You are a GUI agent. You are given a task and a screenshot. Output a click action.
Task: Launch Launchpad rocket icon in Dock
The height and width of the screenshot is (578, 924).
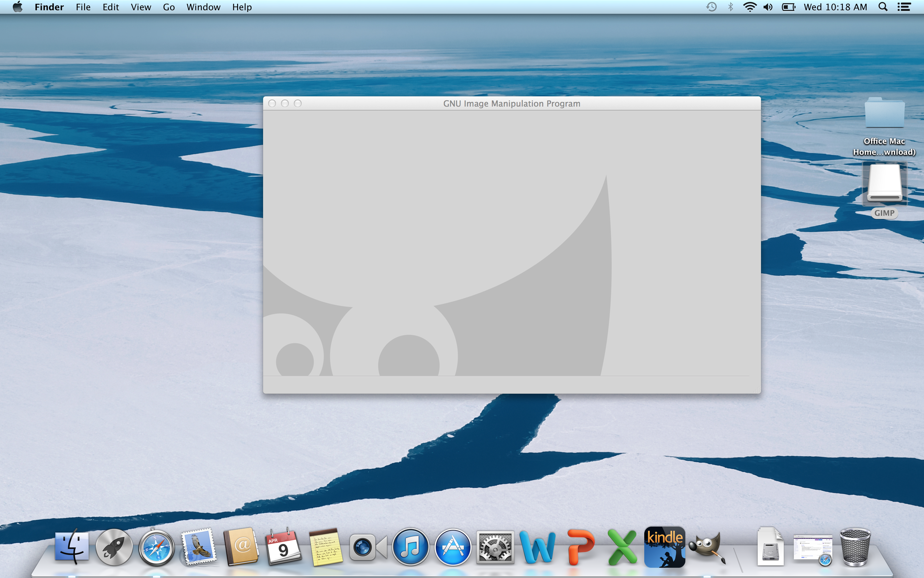(x=114, y=547)
